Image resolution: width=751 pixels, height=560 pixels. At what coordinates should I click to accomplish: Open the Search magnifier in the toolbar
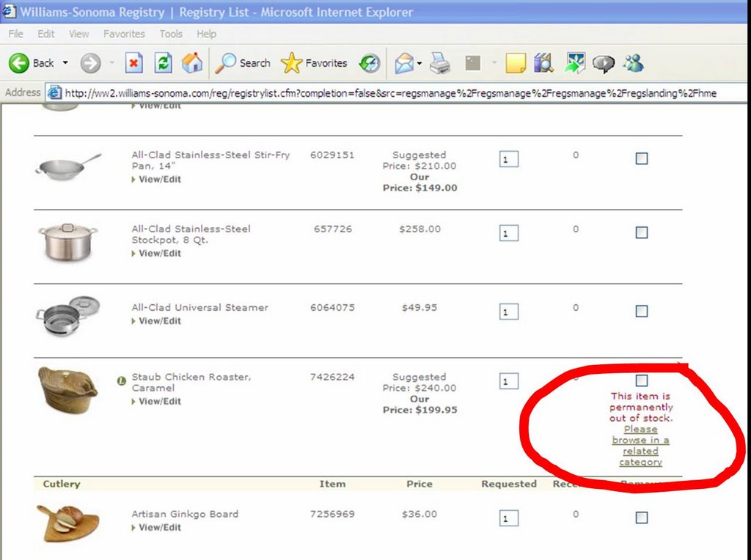coord(242,63)
